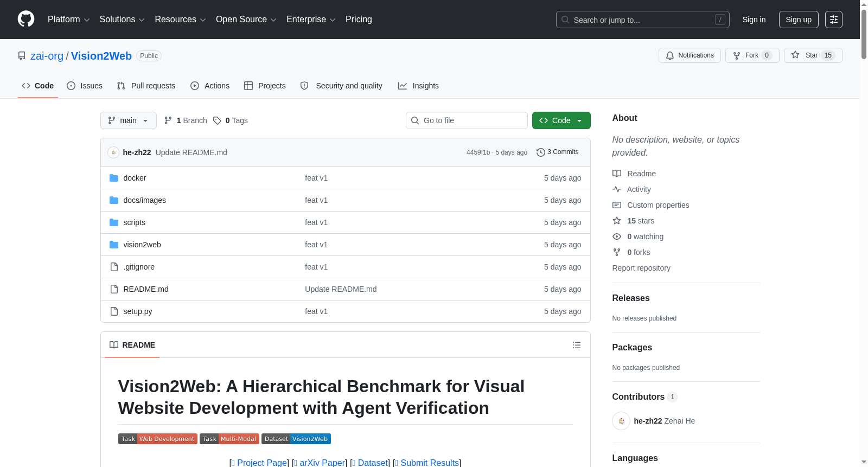Click the commits history clock icon
This screenshot has width=868, height=467.
click(x=540, y=152)
